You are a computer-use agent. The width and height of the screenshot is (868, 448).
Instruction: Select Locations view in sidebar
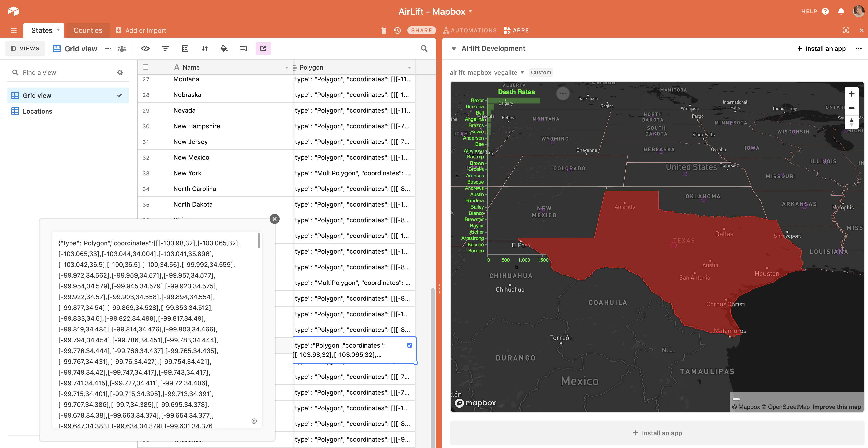tap(68, 111)
